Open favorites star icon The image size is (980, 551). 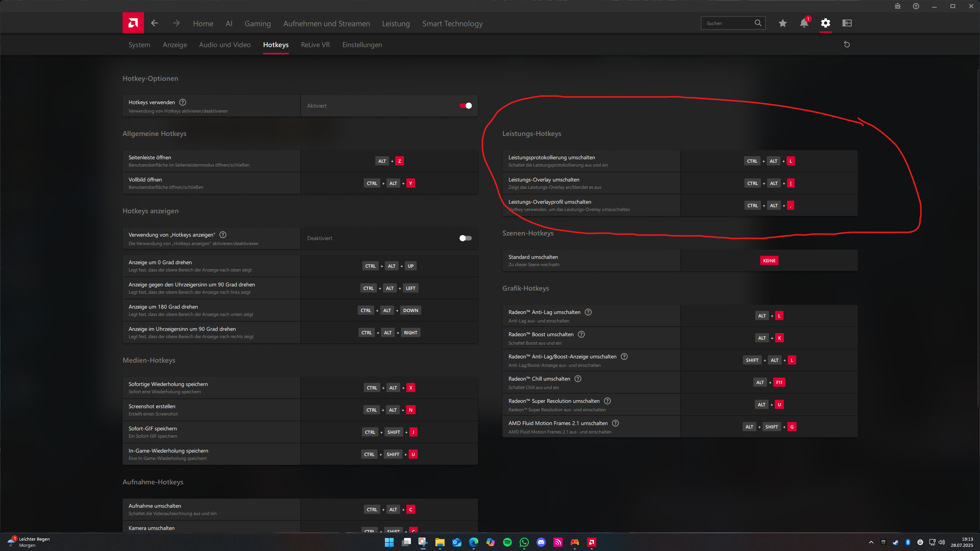(782, 23)
